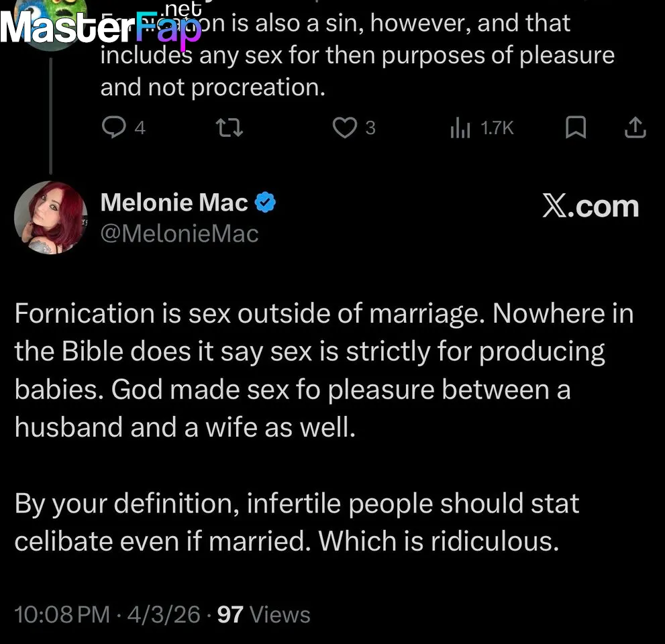
Task: Click the 10:08 PM timestamp
Action: pos(62,614)
